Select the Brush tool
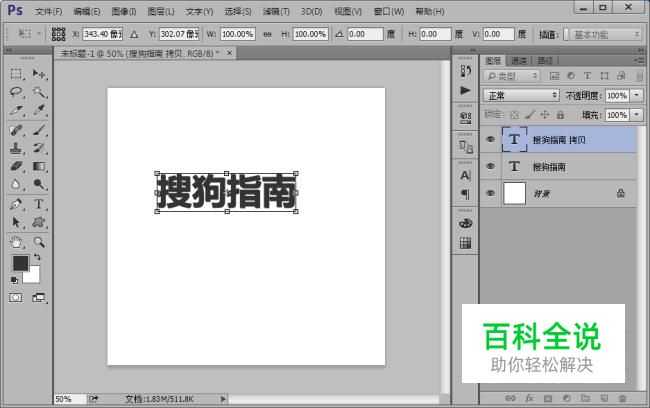The width and height of the screenshot is (650, 408). (x=39, y=130)
